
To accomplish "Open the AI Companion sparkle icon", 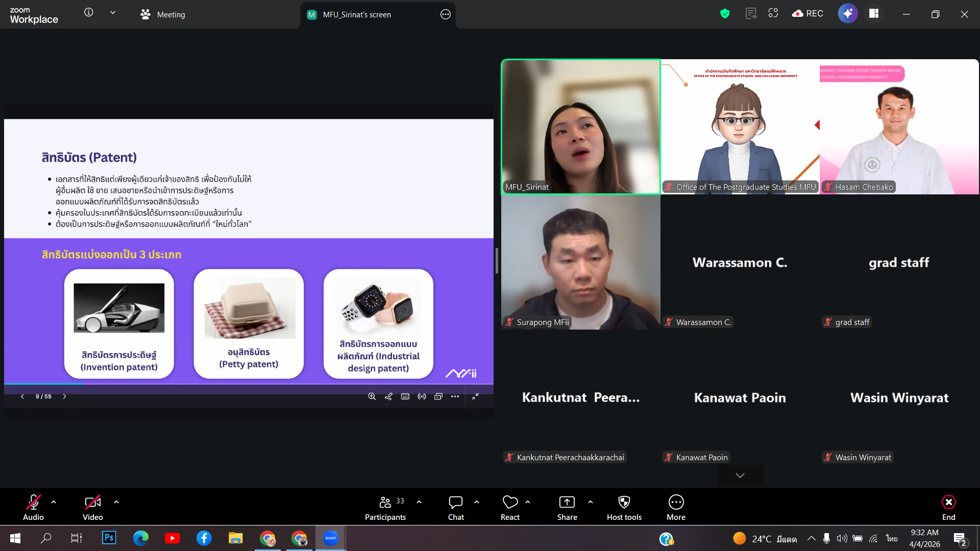I will (x=847, y=14).
